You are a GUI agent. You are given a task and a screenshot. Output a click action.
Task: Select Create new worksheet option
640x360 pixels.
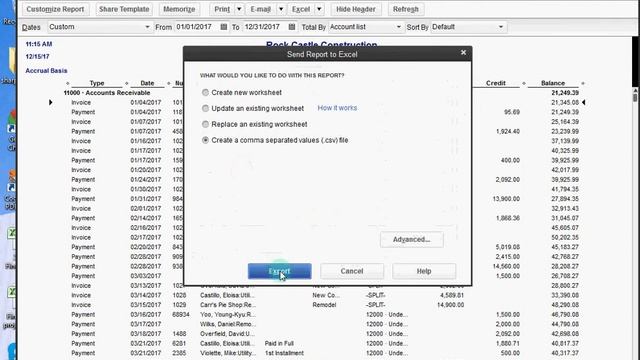click(x=205, y=93)
